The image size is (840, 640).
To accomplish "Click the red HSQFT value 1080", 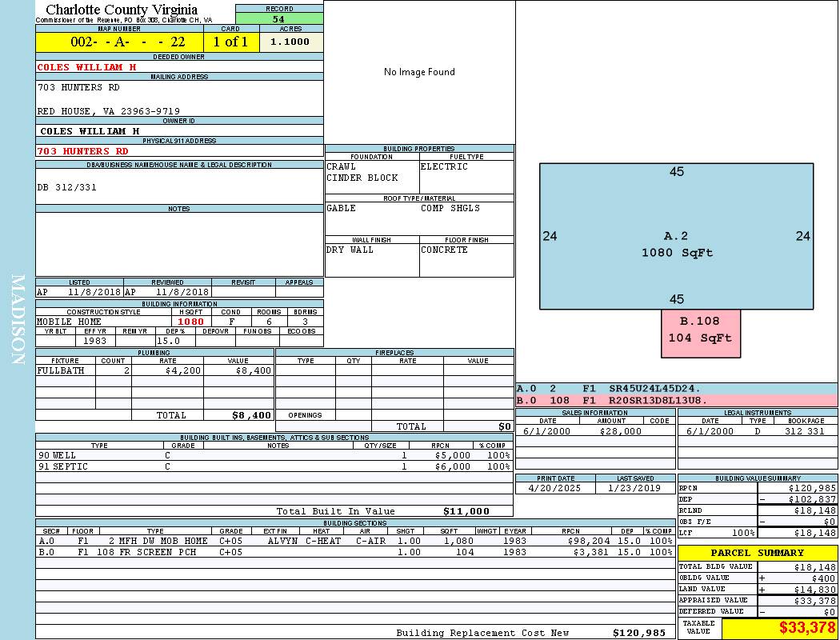I will point(190,322).
